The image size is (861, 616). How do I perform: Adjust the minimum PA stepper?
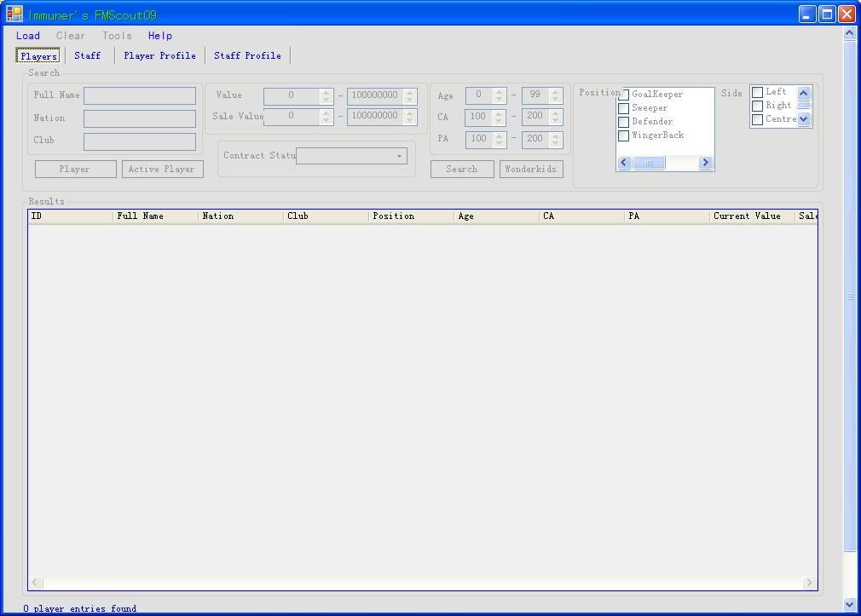500,140
